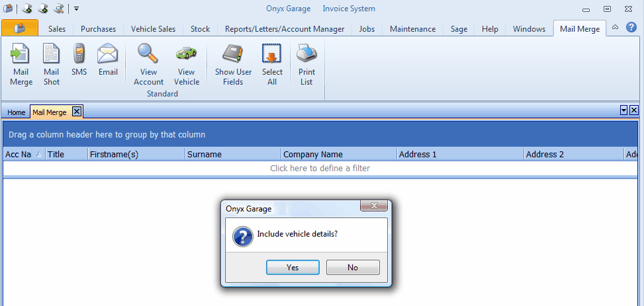Open the Windows ribbon tab
This screenshot has width=644, height=306.
pyautogui.click(x=529, y=28)
